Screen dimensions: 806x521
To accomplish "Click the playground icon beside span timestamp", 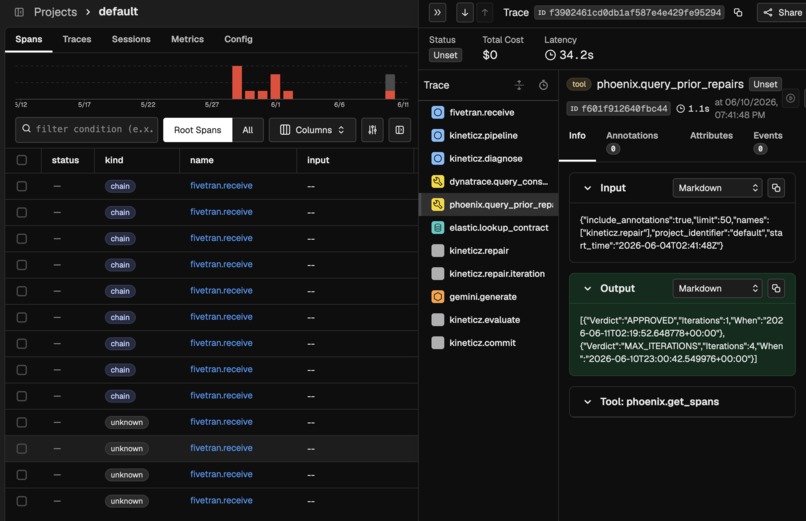I will (x=791, y=98).
